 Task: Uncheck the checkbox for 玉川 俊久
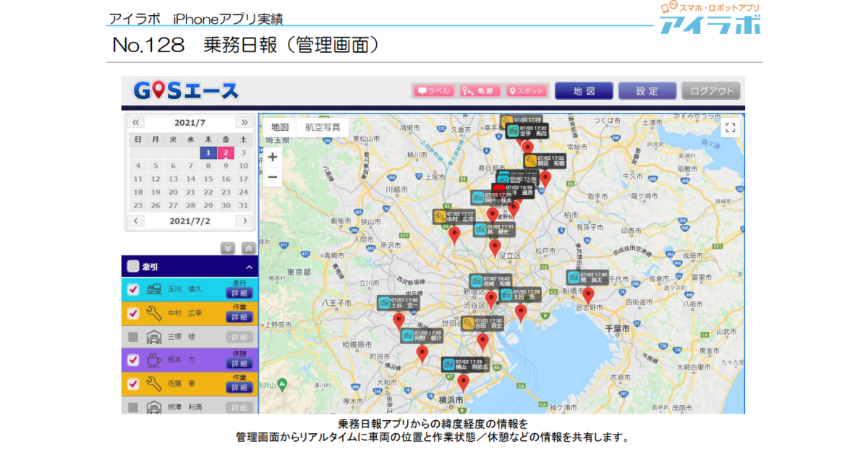click(133, 289)
